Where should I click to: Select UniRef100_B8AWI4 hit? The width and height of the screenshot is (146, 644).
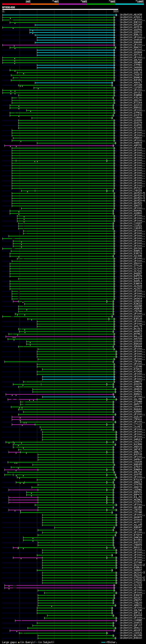[x=131, y=77]
